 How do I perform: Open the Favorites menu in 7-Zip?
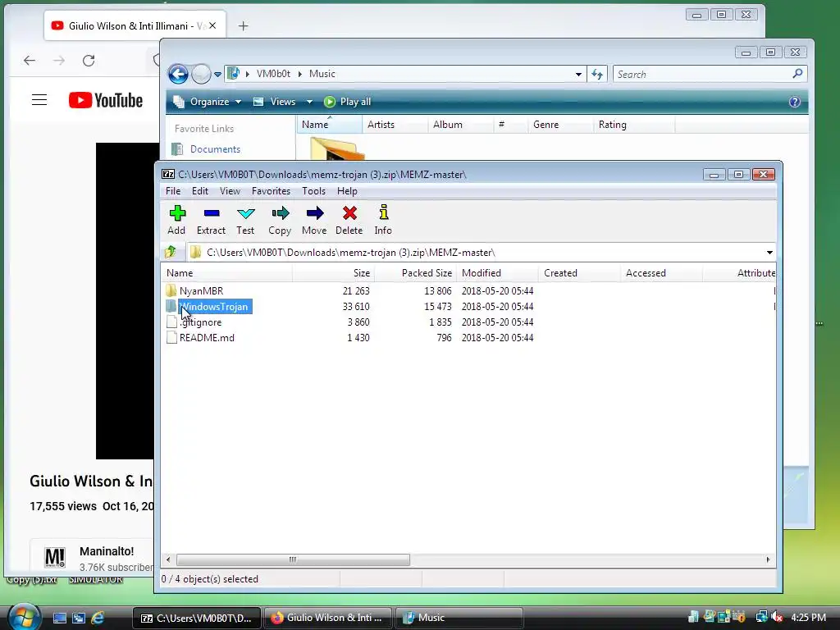271,190
